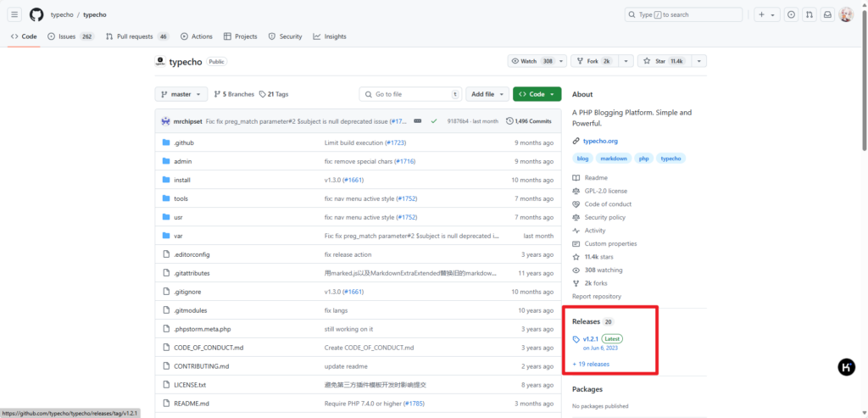Image resolution: width=868 pixels, height=418 pixels.
Task: Click the php topic tag
Action: pyautogui.click(x=643, y=159)
